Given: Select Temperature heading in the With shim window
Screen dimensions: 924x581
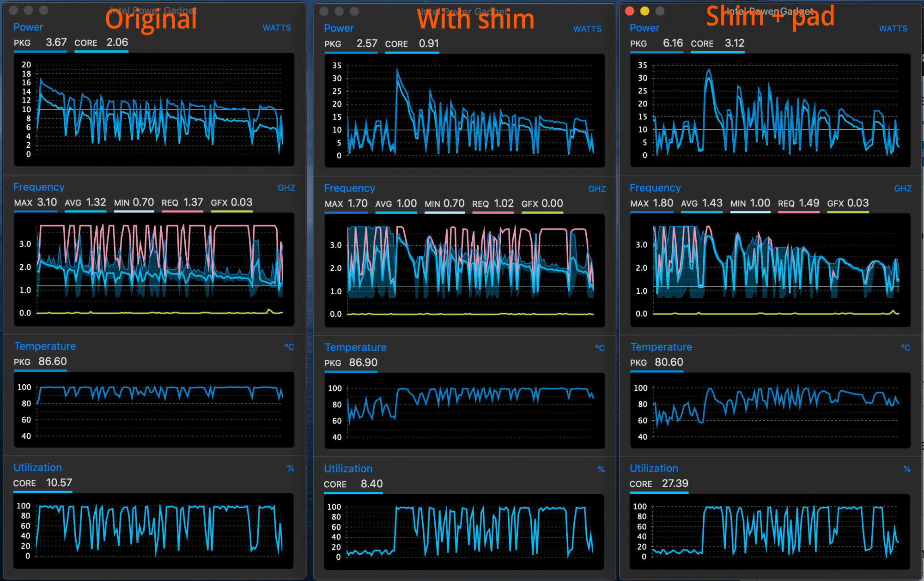Looking at the screenshot, I should pos(355,347).
